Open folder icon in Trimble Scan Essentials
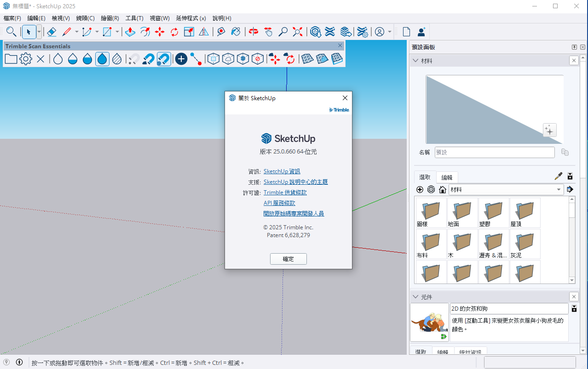The width and height of the screenshot is (588, 369). 11,59
